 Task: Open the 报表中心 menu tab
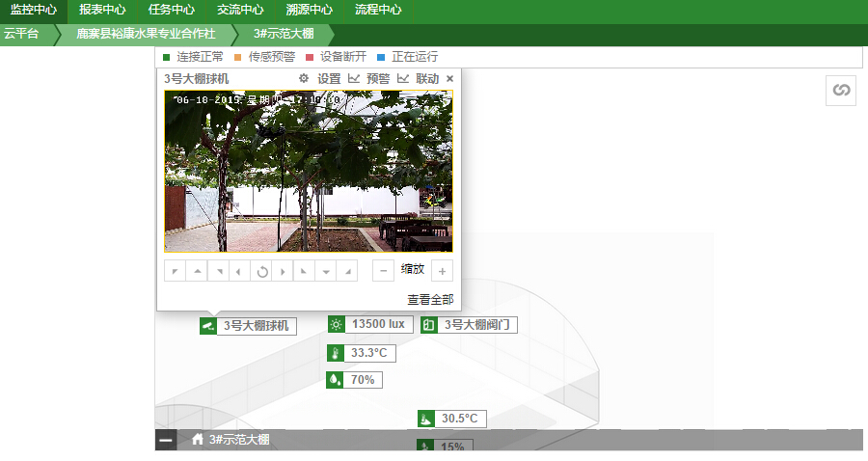(x=102, y=11)
